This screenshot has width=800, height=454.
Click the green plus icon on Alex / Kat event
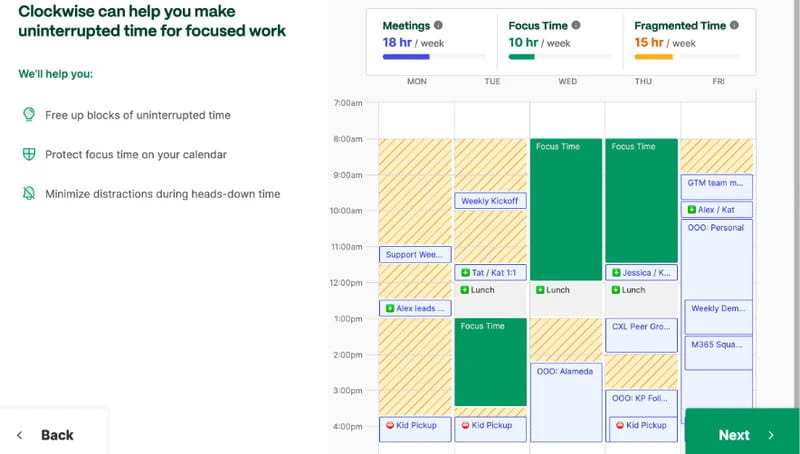click(690, 210)
